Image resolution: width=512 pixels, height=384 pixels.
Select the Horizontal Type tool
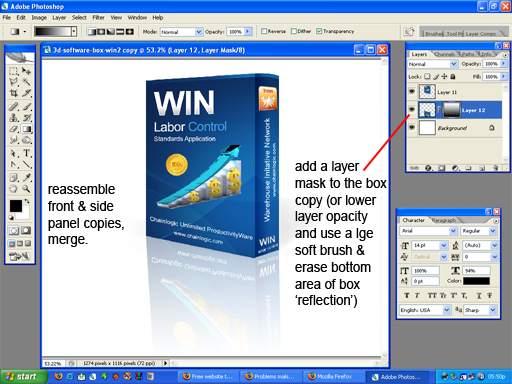click(x=27, y=153)
